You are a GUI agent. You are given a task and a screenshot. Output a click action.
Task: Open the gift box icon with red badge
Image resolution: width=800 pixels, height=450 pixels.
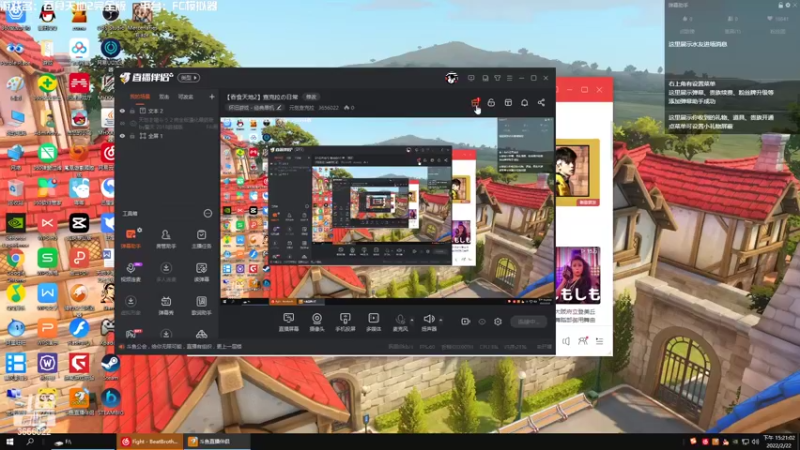[475, 103]
